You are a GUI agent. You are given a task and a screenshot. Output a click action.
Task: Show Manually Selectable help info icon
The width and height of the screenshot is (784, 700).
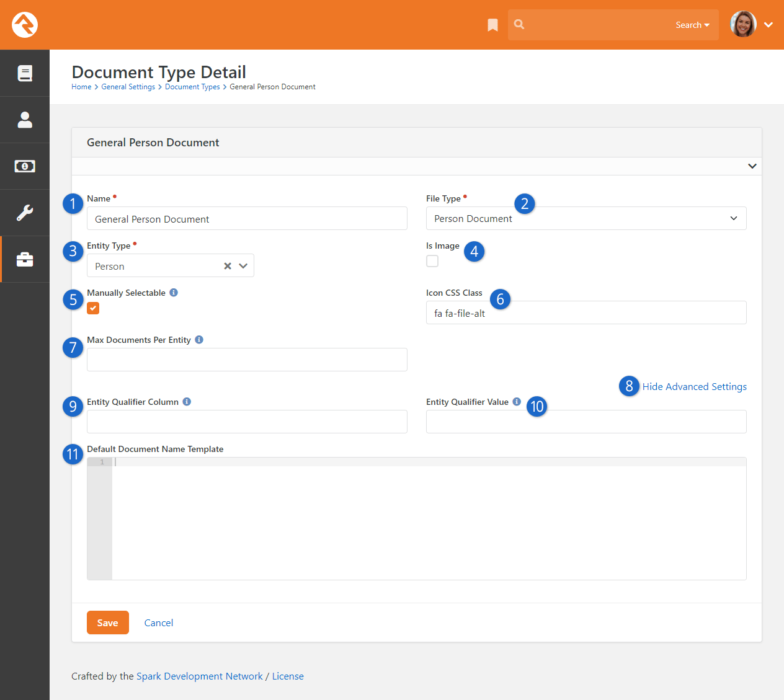[x=174, y=293]
